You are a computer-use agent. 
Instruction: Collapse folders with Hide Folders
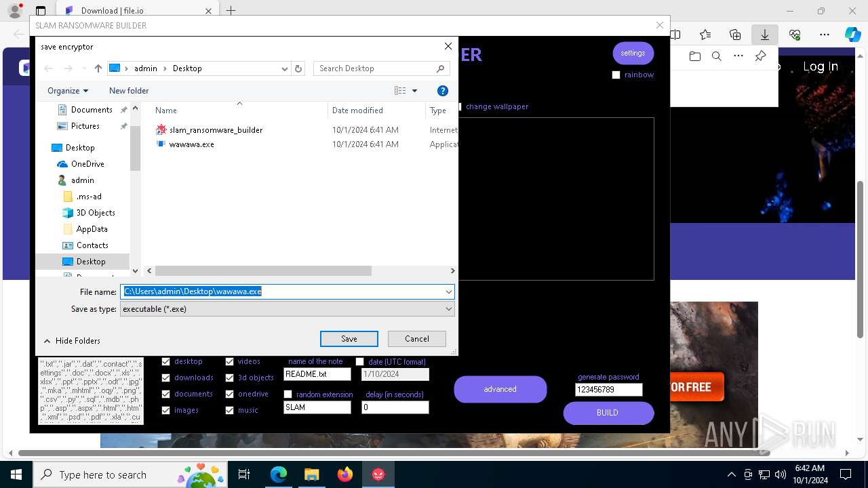pyautogui.click(x=72, y=341)
